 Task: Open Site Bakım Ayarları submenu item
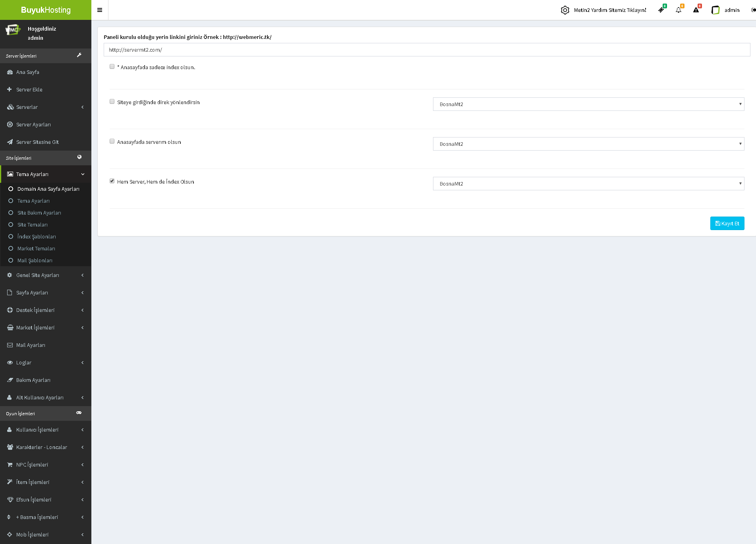click(x=39, y=213)
